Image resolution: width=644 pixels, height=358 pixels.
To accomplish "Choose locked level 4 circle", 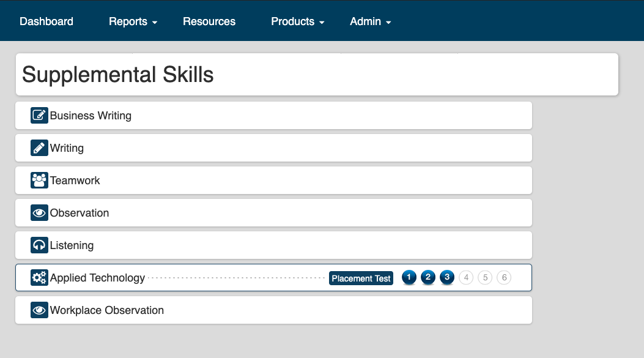I will point(466,277).
